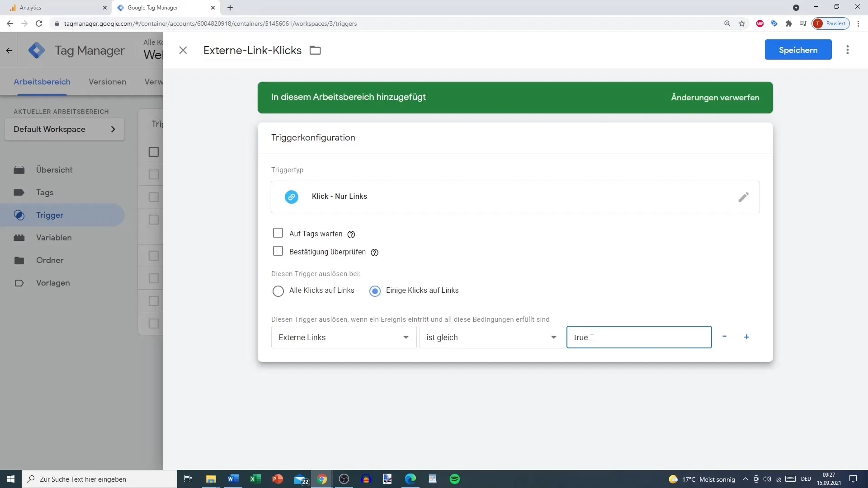Open PowerPoint from the taskbar
This screenshot has height=488, width=868.
pos(278,479)
